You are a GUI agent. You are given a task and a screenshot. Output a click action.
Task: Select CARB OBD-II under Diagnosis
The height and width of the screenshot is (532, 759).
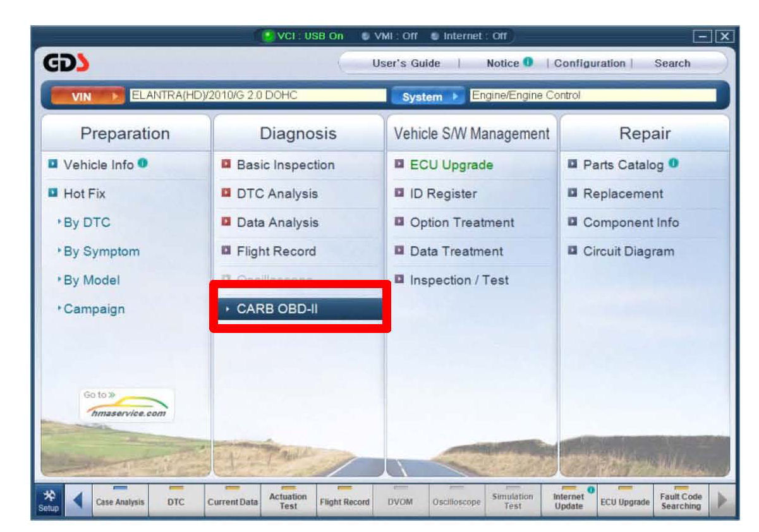pyautogui.click(x=299, y=309)
